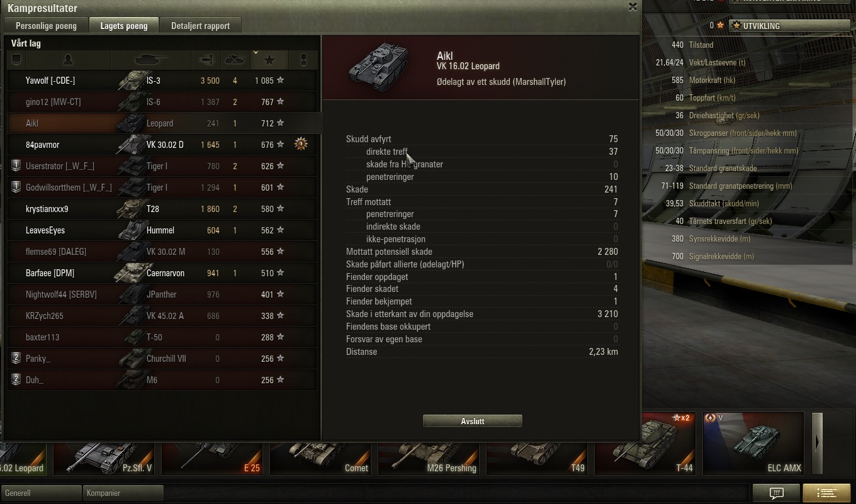Viewport: 856px width, 504px height.
Task: Sort by destroyed tanks kills icon
Action: pos(235,60)
